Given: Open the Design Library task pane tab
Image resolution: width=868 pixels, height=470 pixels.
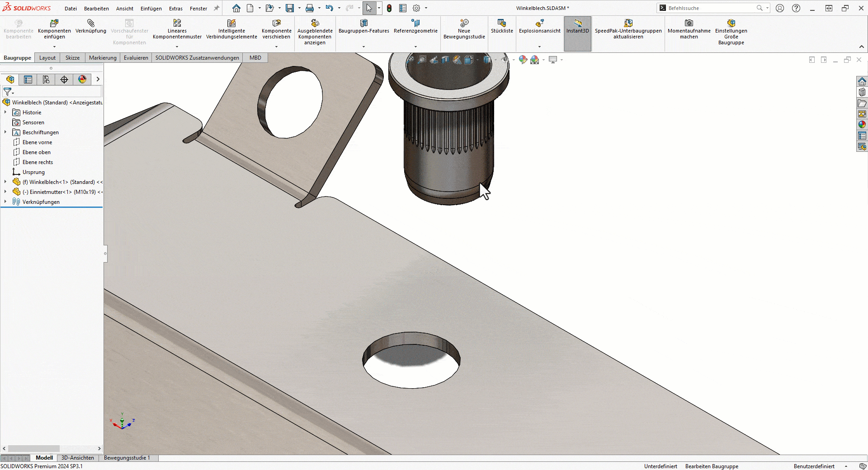Looking at the screenshot, I should [x=862, y=92].
